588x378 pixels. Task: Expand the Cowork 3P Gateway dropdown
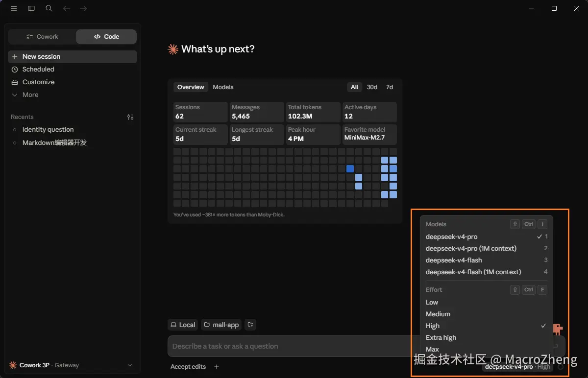(x=71, y=365)
